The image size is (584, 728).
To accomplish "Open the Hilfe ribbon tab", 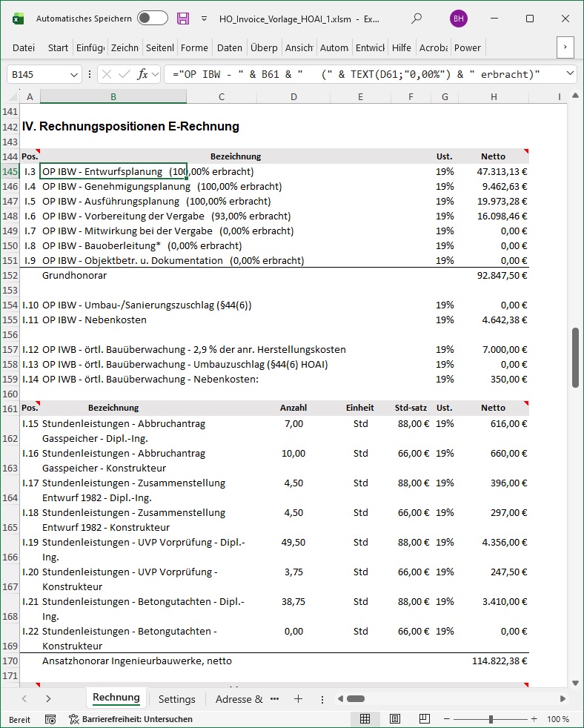I will click(401, 48).
